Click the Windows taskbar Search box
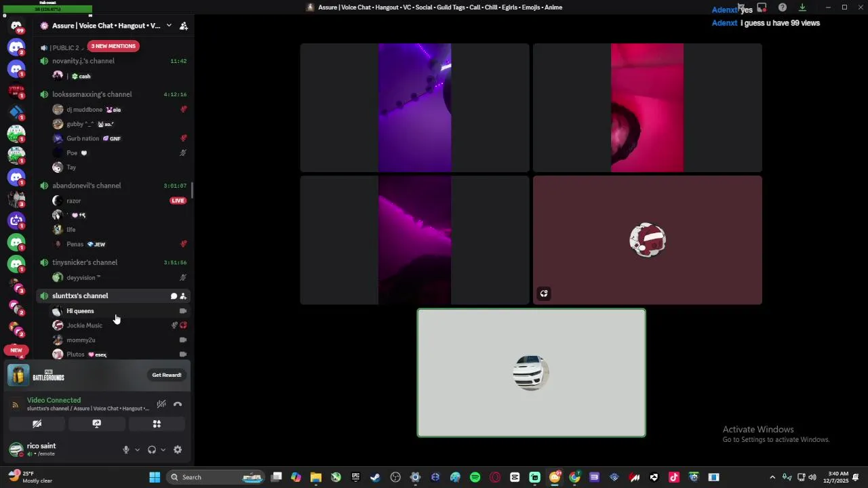868x488 pixels. (x=216, y=477)
